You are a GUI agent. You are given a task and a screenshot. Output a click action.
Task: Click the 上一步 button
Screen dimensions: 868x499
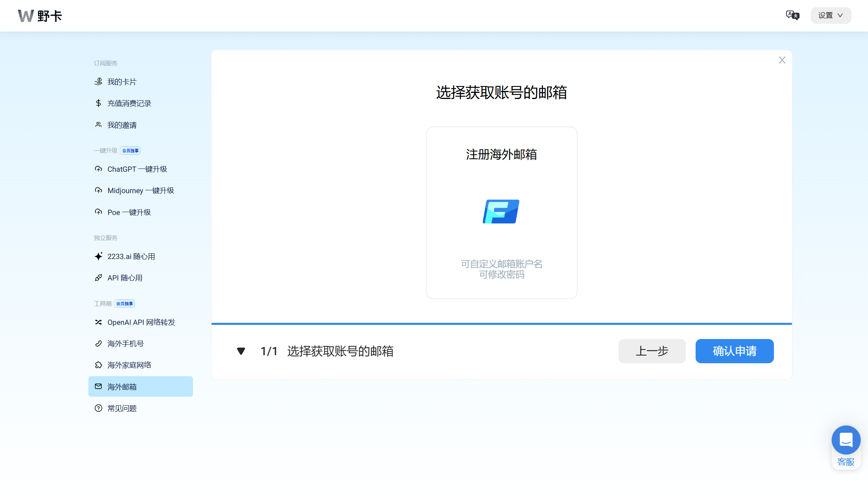652,351
